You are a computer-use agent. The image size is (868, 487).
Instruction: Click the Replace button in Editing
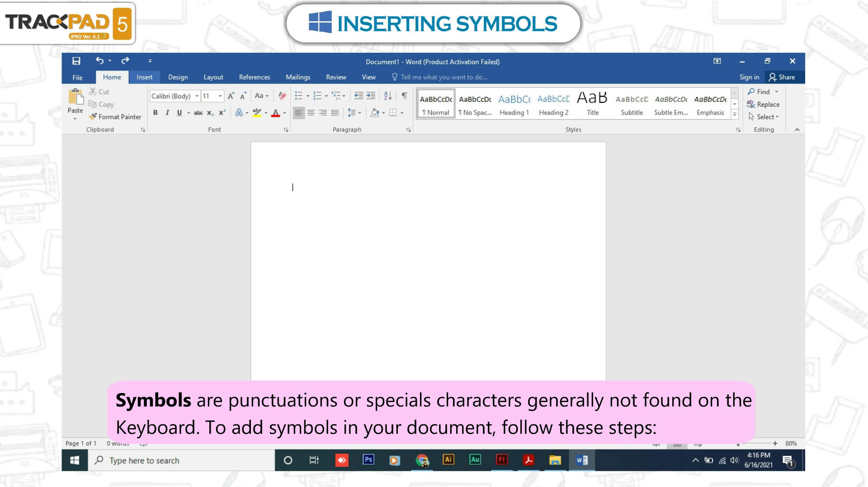pyautogui.click(x=763, y=104)
